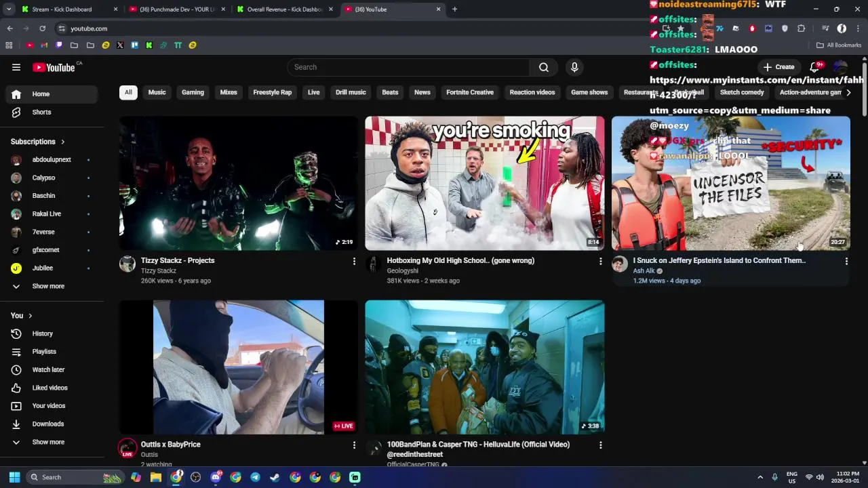Click the Create button
The height and width of the screenshot is (488, 868).
point(778,67)
